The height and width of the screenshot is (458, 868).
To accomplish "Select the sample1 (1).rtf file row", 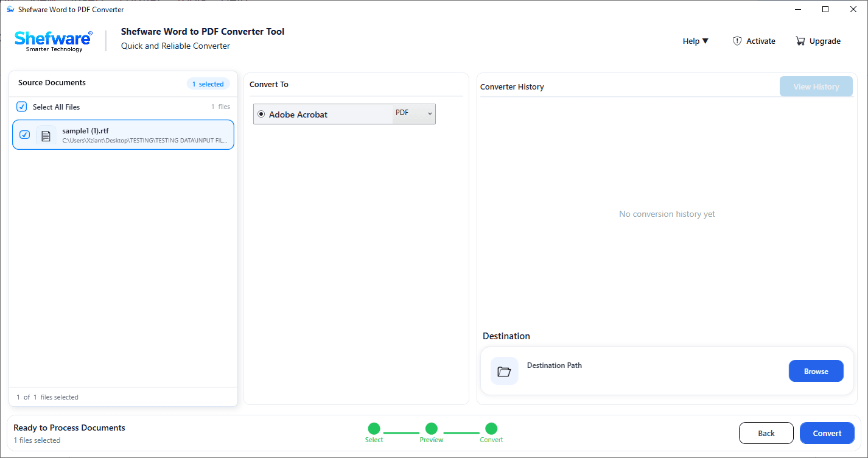I will coord(123,135).
